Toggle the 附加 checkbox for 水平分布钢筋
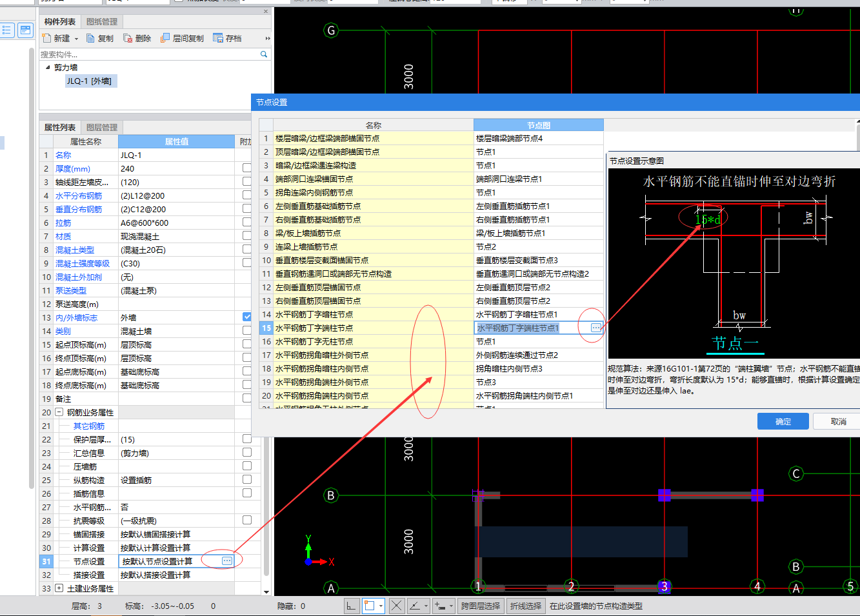 [x=246, y=195]
